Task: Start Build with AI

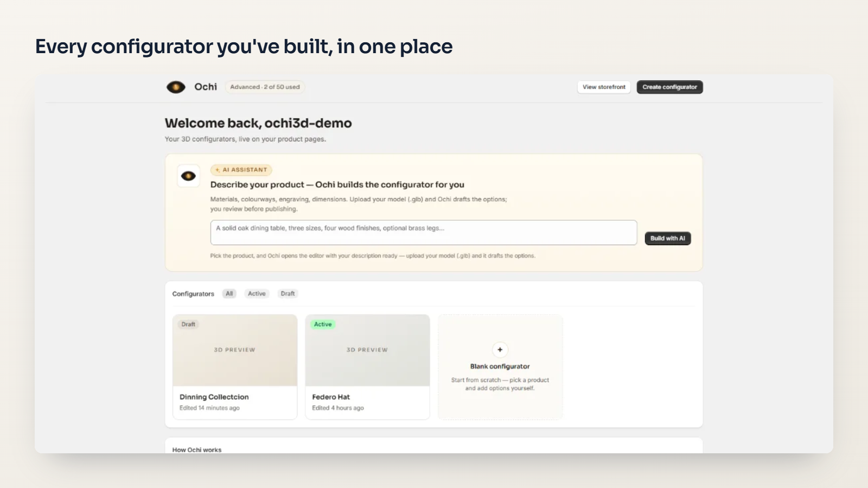Action: [x=668, y=238]
